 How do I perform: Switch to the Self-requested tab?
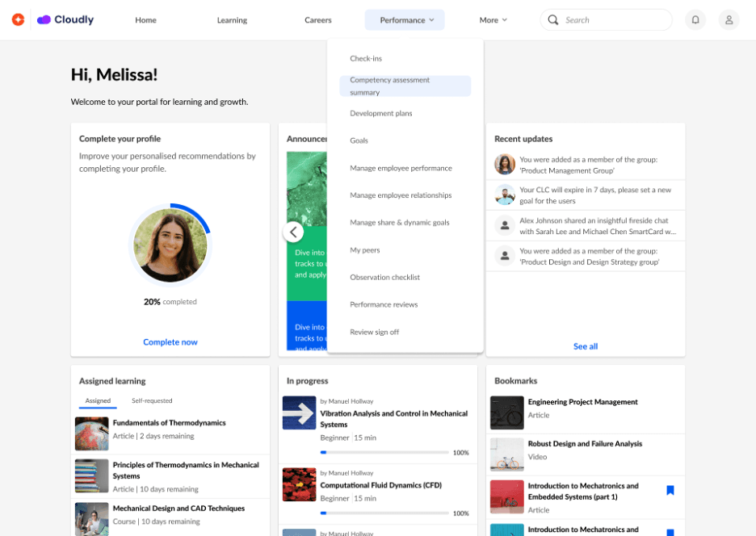[x=152, y=400]
